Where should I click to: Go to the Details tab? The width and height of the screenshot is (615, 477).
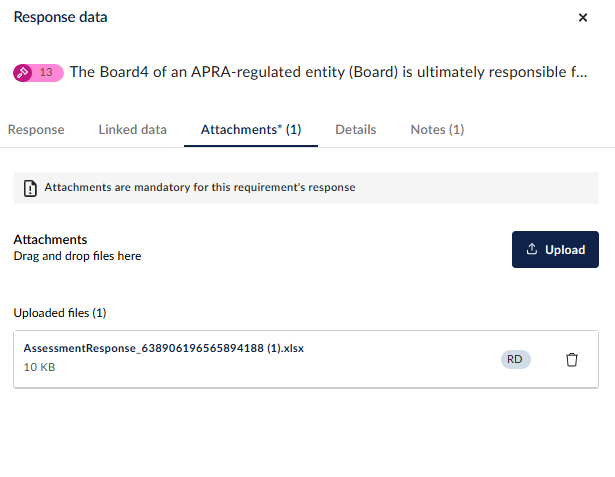(356, 130)
